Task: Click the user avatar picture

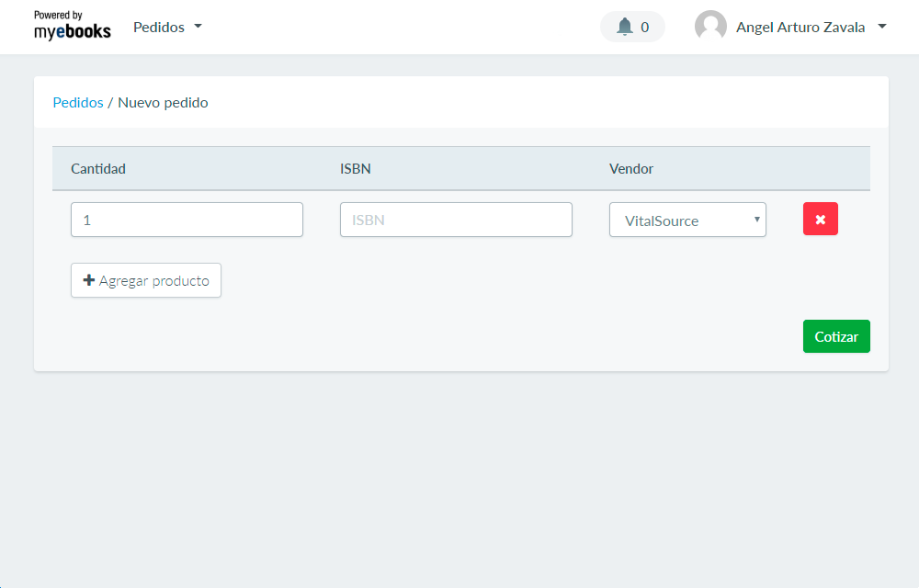Action: pyautogui.click(x=710, y=27)
